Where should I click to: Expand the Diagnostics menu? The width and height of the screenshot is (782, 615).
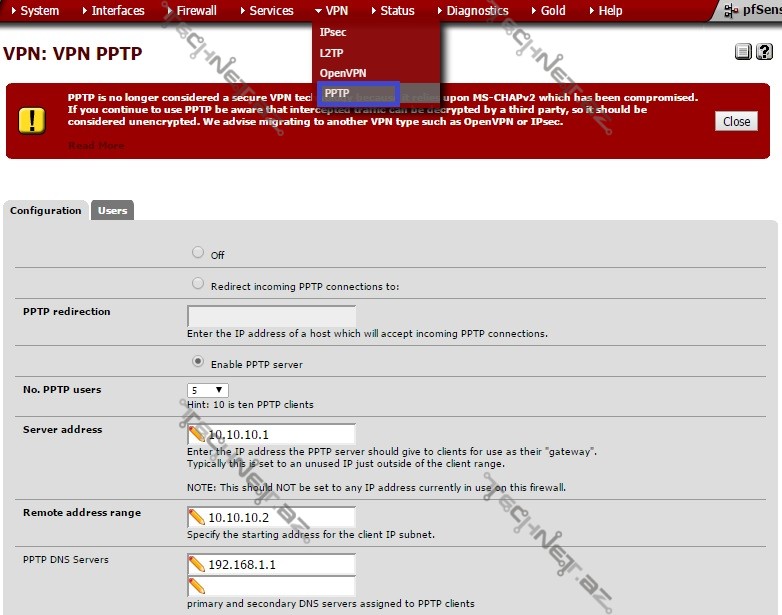tap(476, 11)
